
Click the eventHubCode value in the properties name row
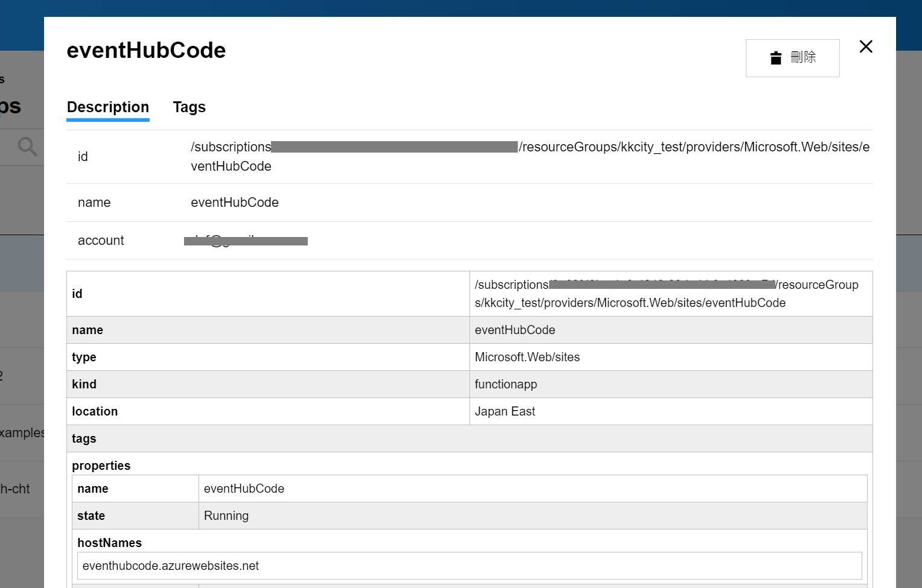(244, 488)
